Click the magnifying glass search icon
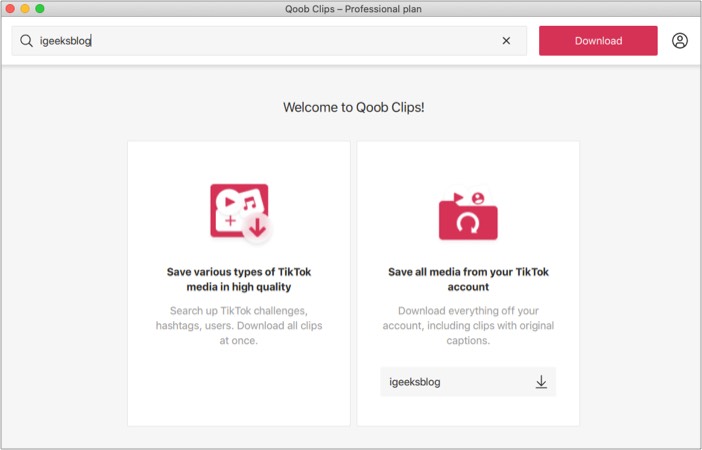Viewport: 702px width, 450px height. [26, 41]
